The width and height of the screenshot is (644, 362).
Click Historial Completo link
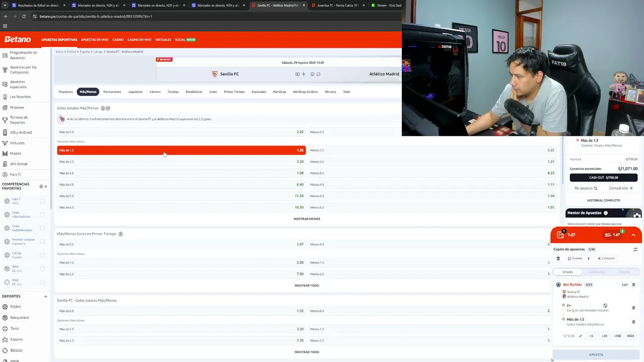tap(604, 201)
